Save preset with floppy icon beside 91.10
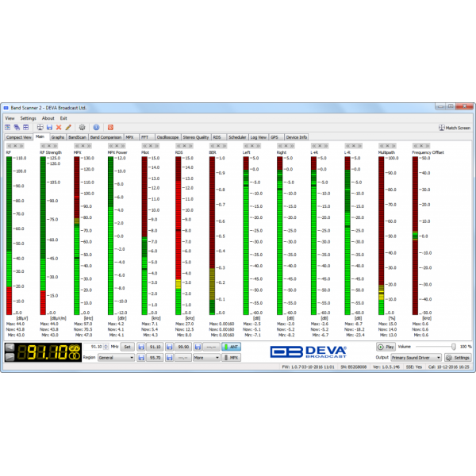This screenshot has width=476, height=476. click(141, 347)
